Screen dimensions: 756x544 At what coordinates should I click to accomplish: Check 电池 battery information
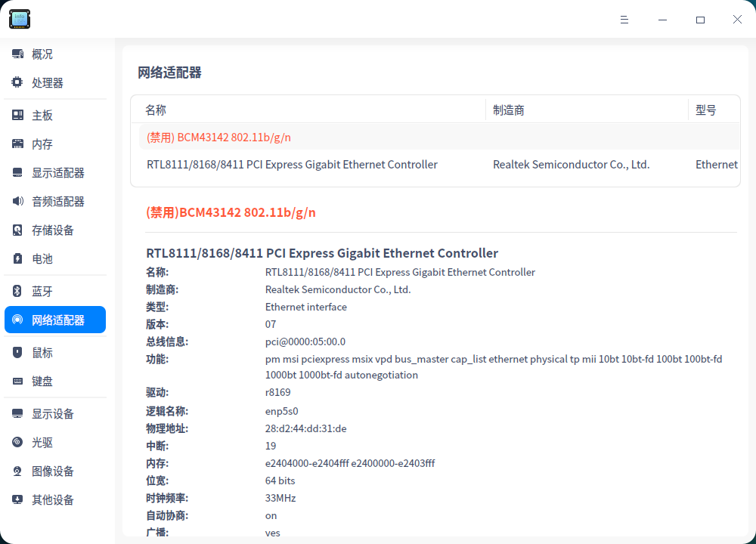[42, 258]
